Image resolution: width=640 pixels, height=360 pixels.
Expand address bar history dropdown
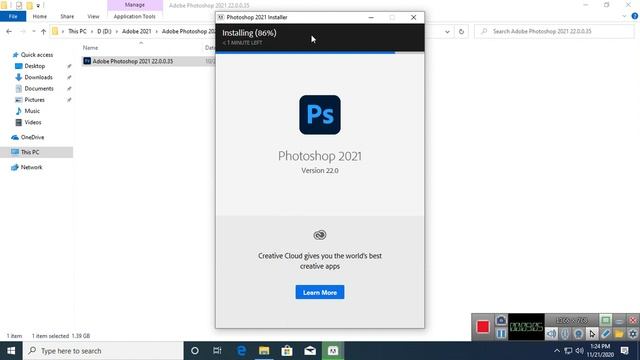tap(447, 31)
